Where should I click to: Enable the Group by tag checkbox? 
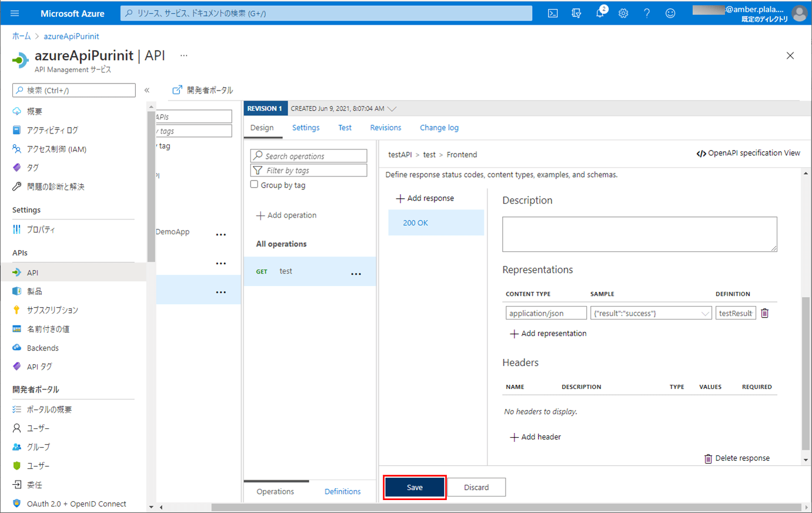pyautogui.click(x=254, y=185)
